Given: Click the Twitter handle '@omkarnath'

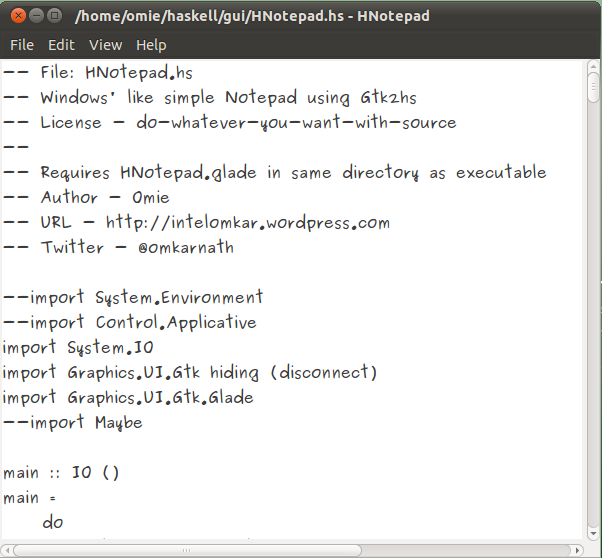Looking at the screenshot, I should tap(186, 247).
